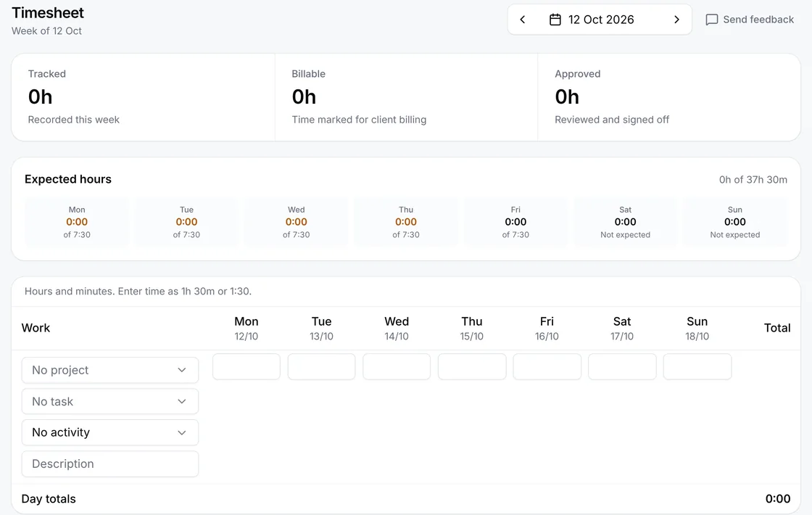
Task: Focus the Description input field
Action: click(109, 463)
